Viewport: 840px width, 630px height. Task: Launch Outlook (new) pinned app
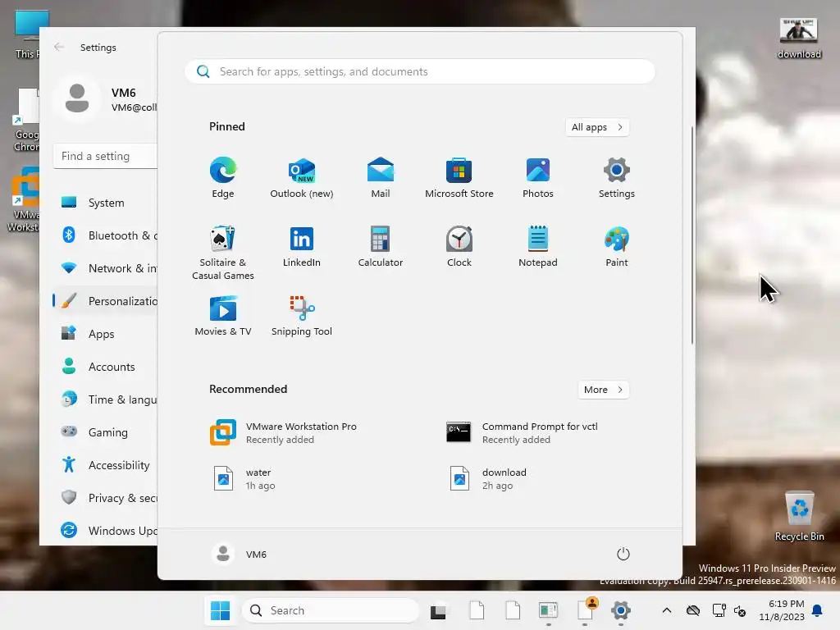(x=302, y=178)
